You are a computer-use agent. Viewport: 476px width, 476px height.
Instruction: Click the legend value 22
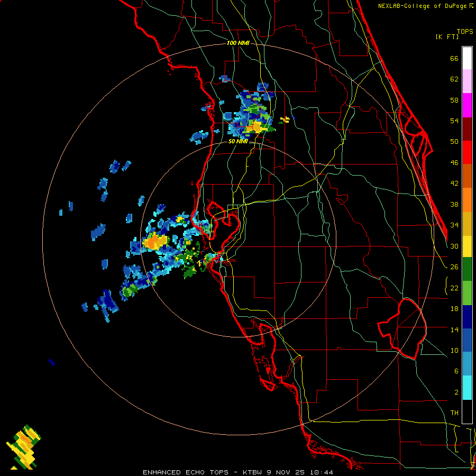coord(454,288)
